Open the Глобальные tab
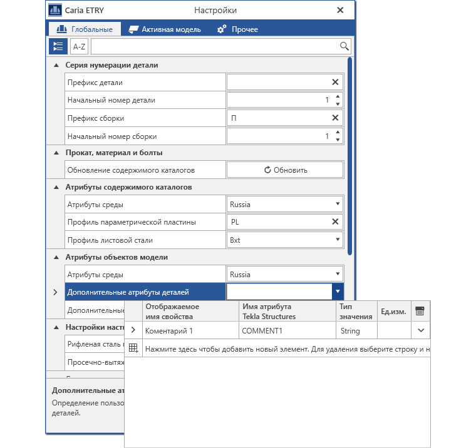This screenshot has width=476, height=448. (85, 29)
